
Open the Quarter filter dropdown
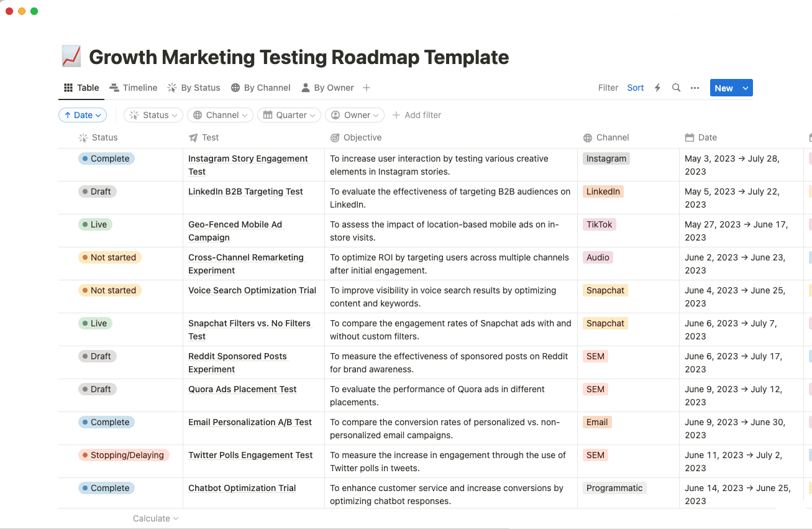(289, 115)
